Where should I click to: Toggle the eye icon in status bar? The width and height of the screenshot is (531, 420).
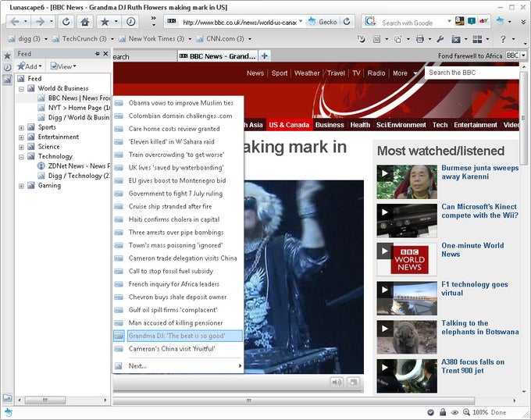[x=454, y=411]
